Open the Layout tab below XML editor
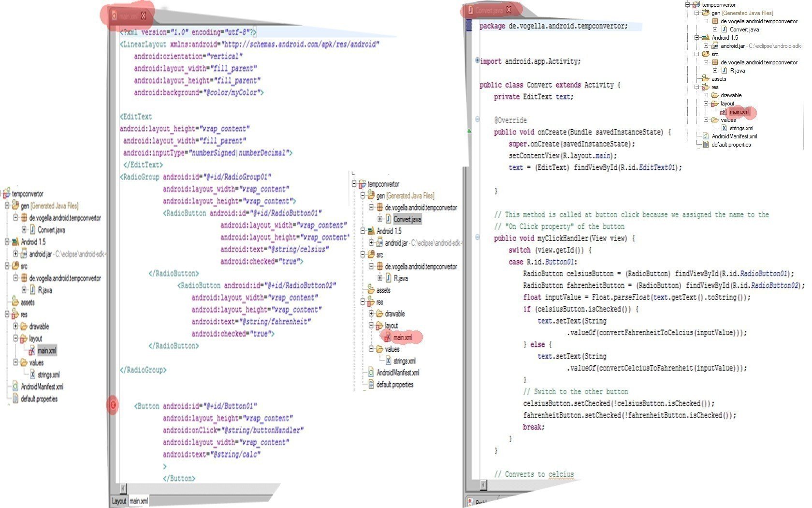Screen dimensions: 812x508 click(x=119, y=501)
